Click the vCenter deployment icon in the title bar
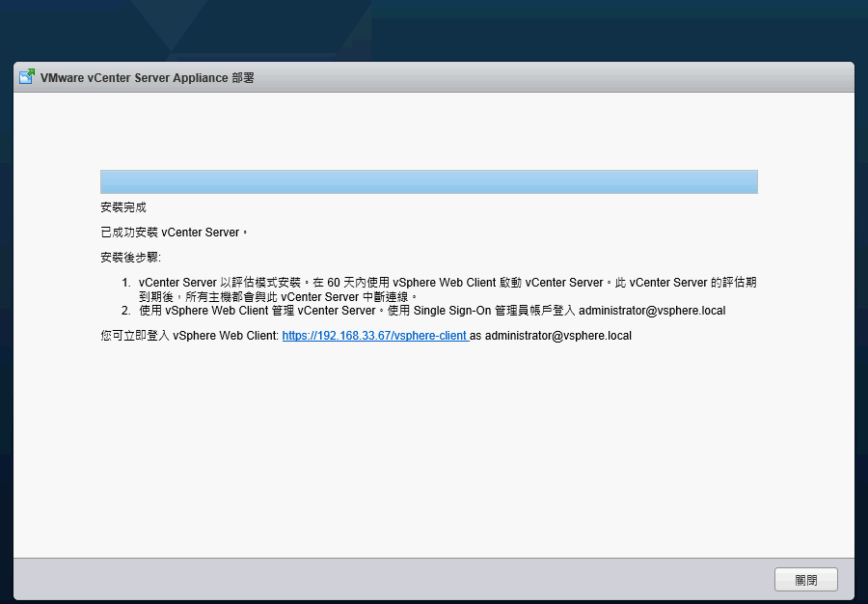The width and height of the screenshot is (868, 604). point(27,76)
